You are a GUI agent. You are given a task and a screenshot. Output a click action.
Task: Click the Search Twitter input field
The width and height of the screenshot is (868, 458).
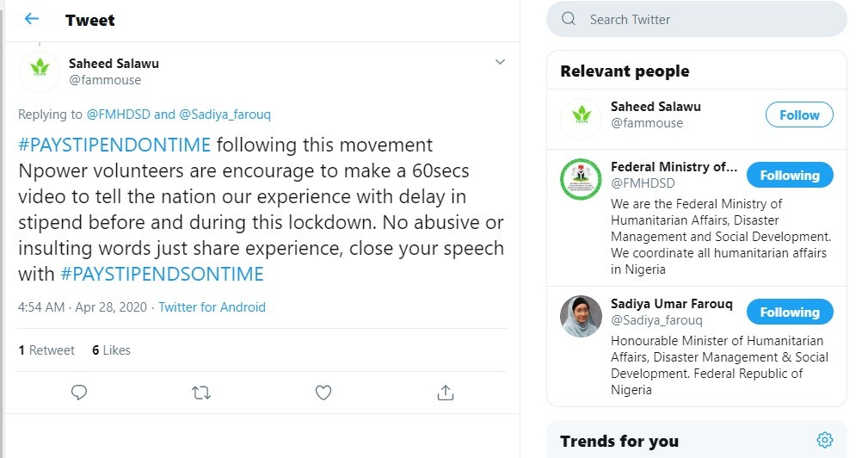click(705, 19)
